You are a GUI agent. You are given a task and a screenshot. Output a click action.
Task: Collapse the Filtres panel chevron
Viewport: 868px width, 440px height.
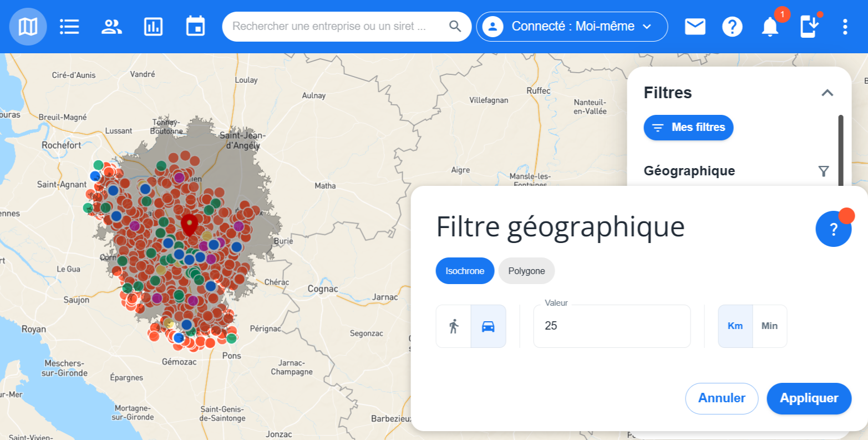coord(828,93)
